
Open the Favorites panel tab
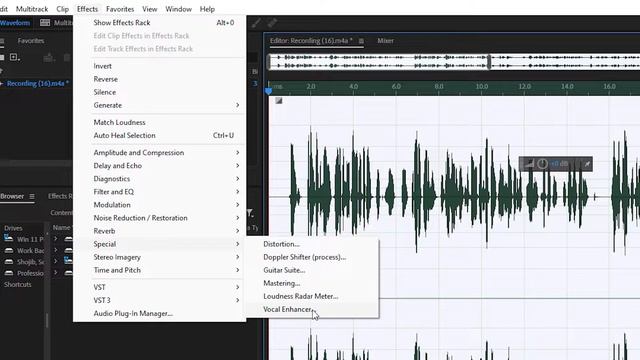coord(31,41)
